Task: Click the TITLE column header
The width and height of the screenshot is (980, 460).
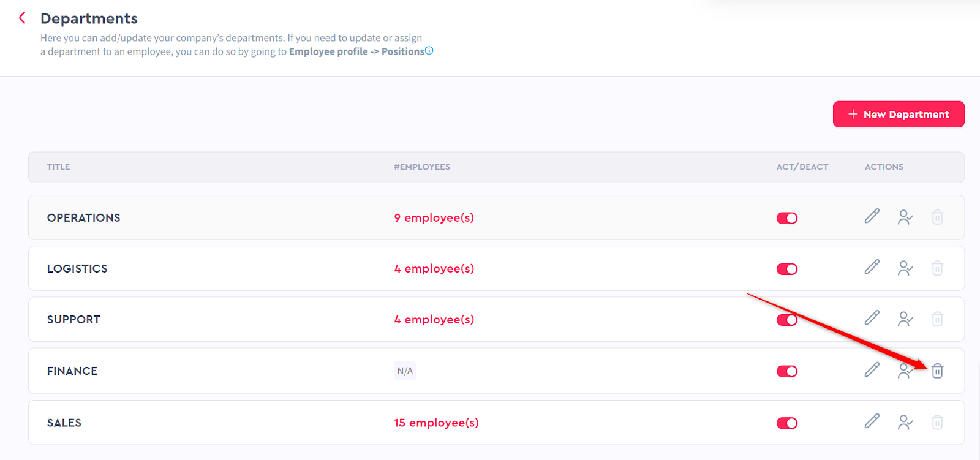Action: click(x=58, y=167)
